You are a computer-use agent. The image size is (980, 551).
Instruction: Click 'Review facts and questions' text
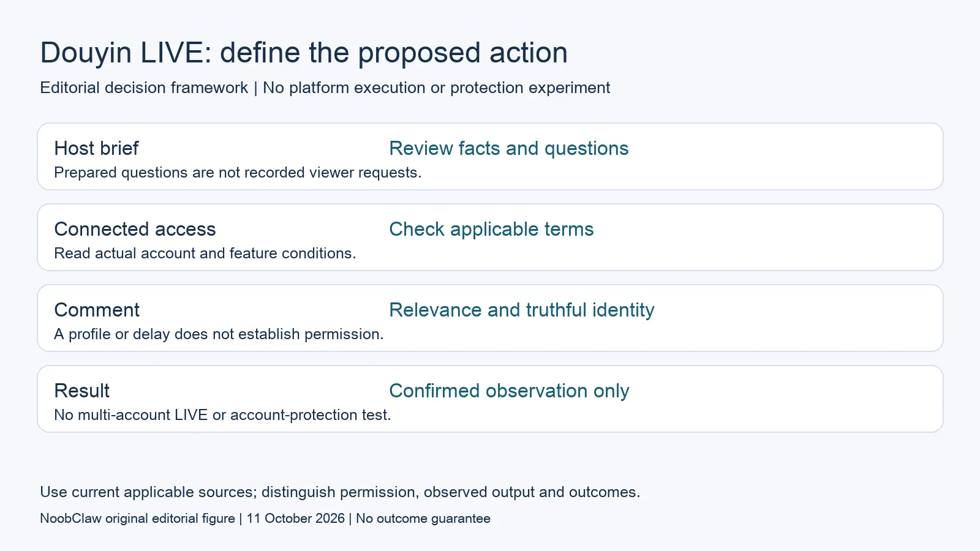(509, 148)
